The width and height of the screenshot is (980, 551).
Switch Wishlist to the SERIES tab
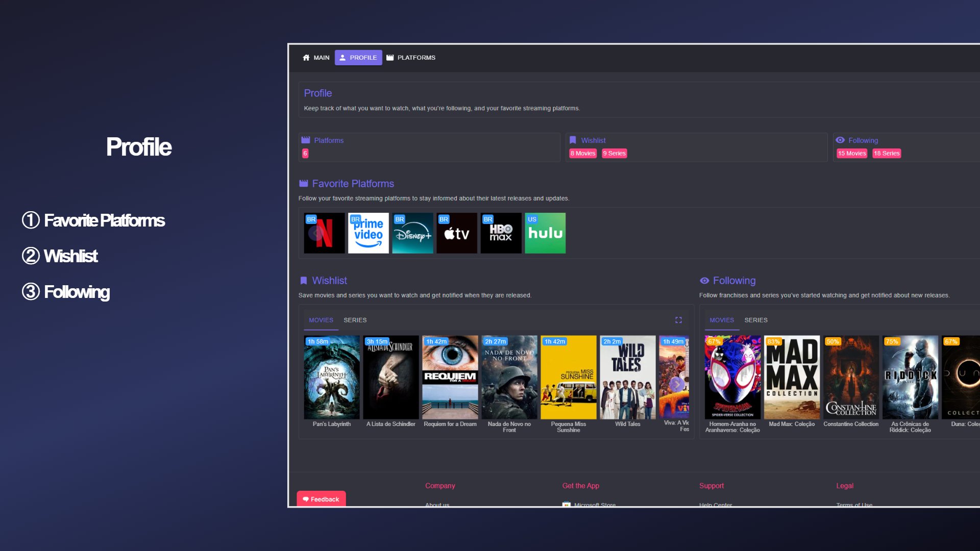click(x=355, y=320)
